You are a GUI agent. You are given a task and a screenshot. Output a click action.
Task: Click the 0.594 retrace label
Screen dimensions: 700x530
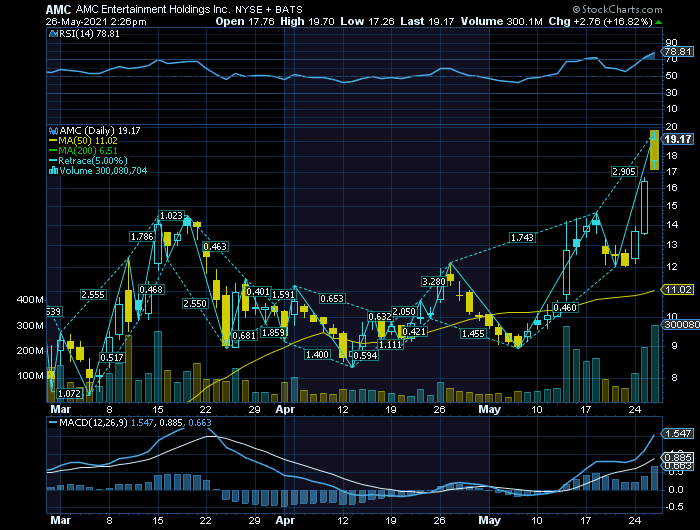pyautogui.click(x=366, y=355)
